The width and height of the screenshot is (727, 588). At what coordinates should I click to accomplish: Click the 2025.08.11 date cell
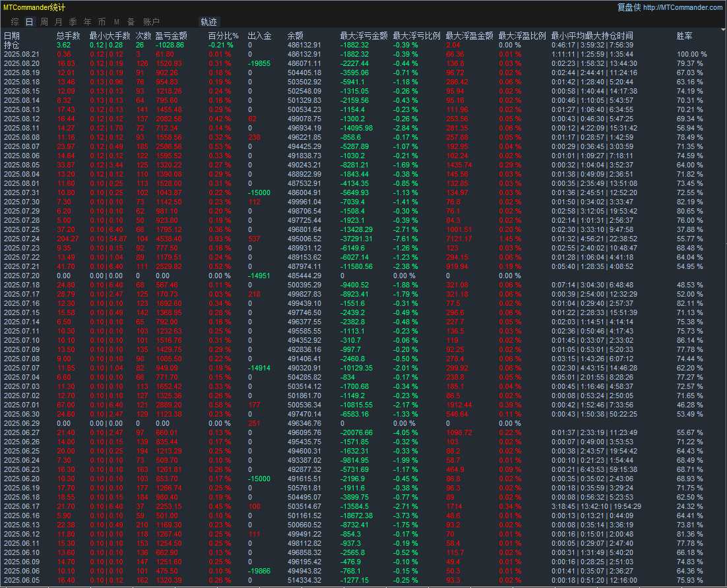pyautogui.click(x=21, y=128)
